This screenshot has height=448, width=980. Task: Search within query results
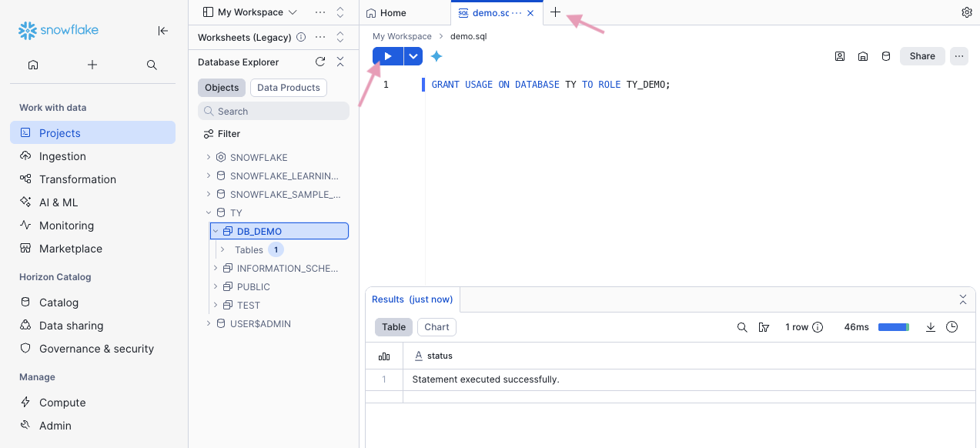(742, 327)
